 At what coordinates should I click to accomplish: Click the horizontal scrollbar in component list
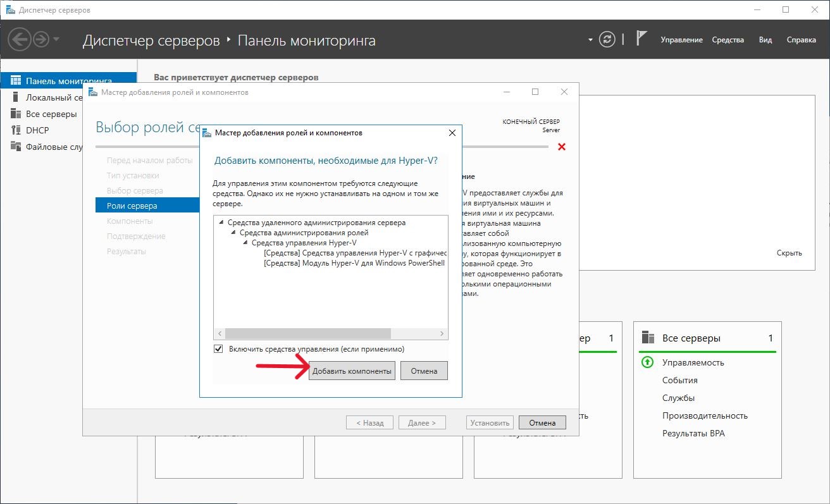308,333
